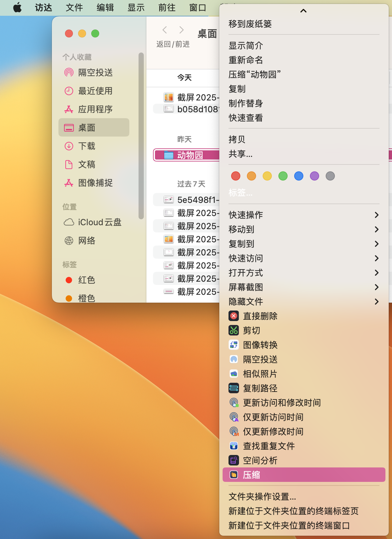Click the iCloud 云盘 cloud icon
This screenshot has height=539, width=392.
(x=69, y=222)
